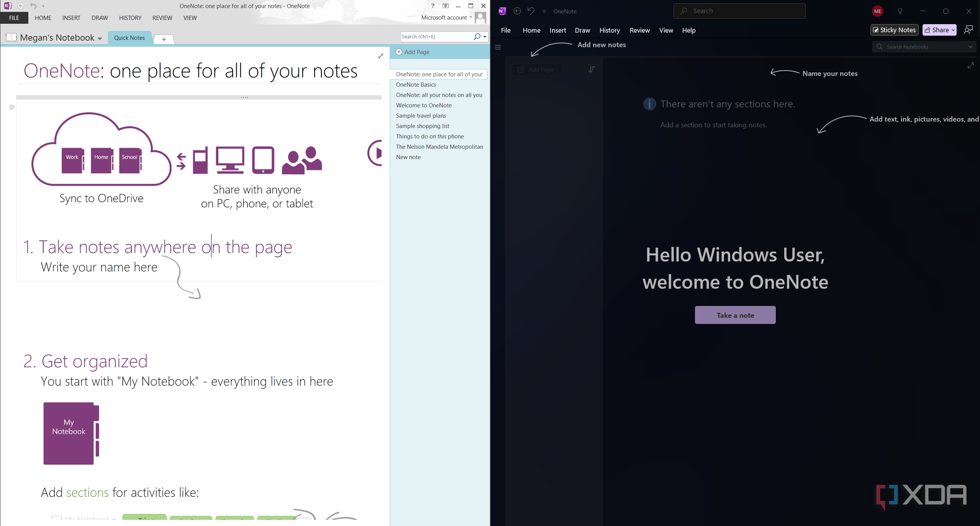Viewport: 980px width, 526px height.
Task: Open the lightbulb tips icon in dark OneNote
Action: pyautogui.click(x=900, y=11)
